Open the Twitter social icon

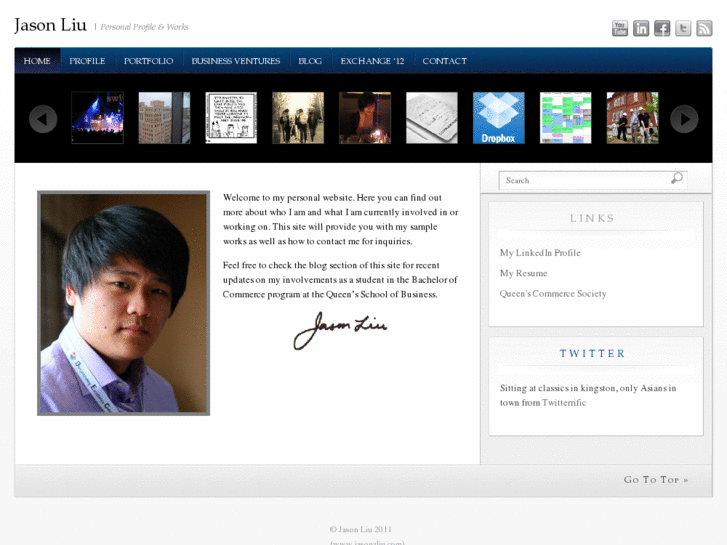[683, 28]
